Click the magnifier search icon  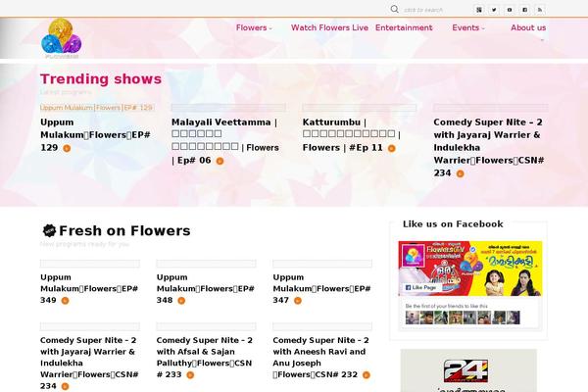(x=394, y=9)
